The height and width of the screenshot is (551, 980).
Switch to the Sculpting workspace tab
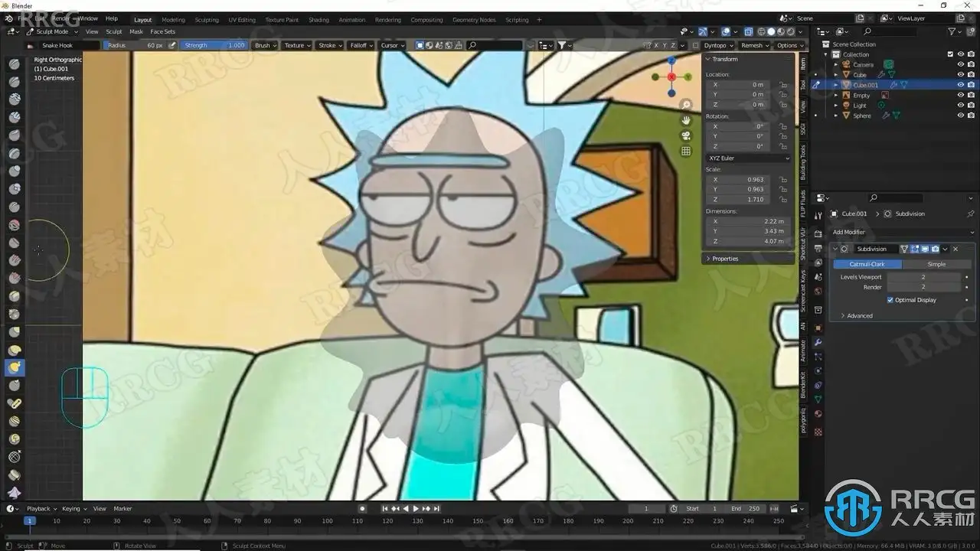207,20
